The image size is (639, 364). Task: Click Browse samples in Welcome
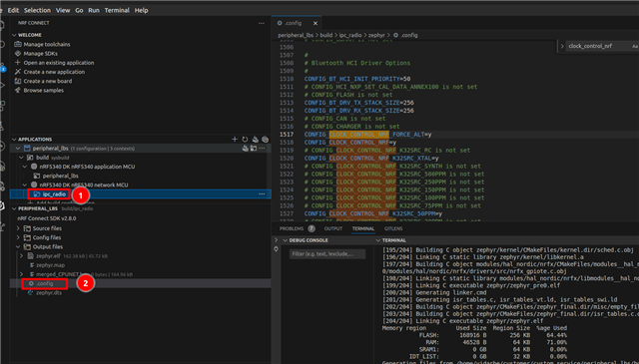pos(44,90)
